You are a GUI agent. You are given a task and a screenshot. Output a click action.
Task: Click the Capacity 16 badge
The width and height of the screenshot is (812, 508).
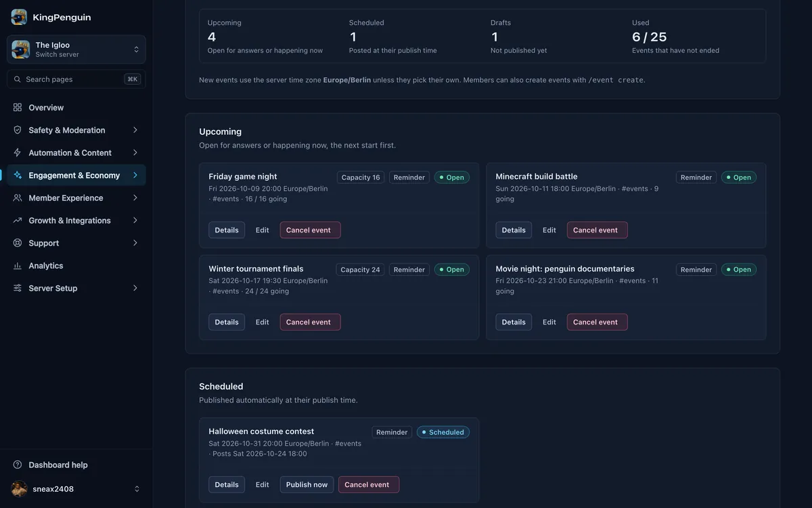click(x=361, y=177)
